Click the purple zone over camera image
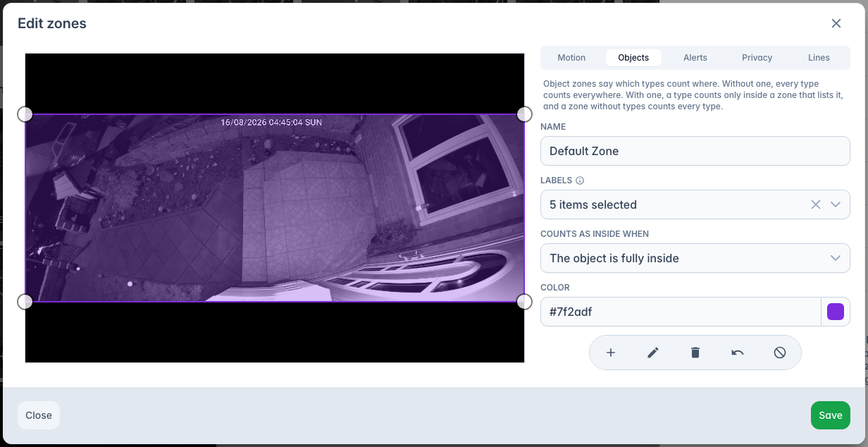 (x=275, y=208)
